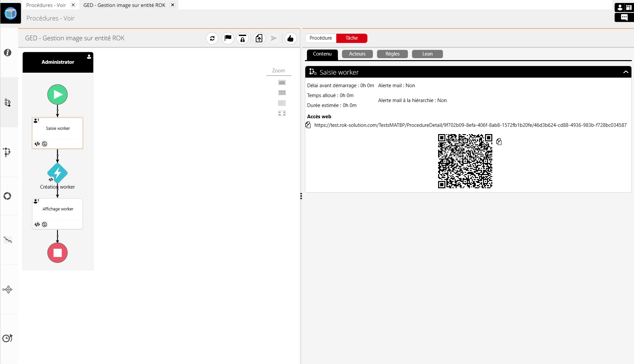The width and height of the screenshot is (634, 364).
Task: Click 'Durée estimée : 0h 0m' text
Action: [331, 105]
